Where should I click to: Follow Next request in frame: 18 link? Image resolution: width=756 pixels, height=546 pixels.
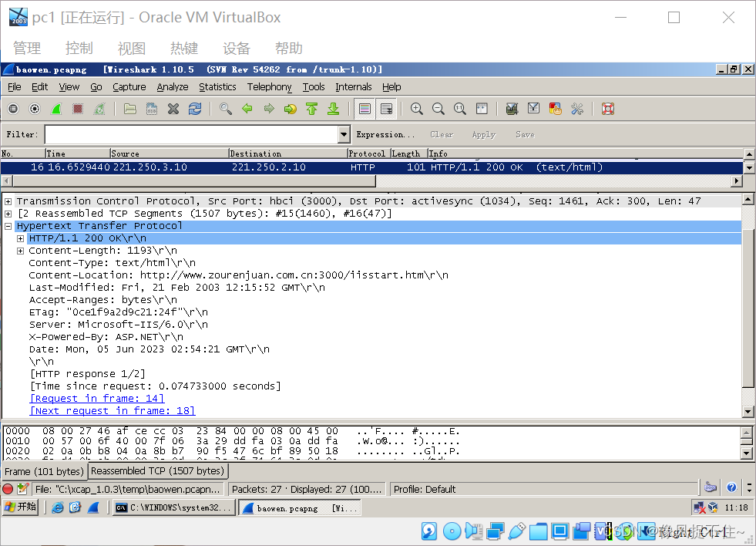(x=113, y=411)
